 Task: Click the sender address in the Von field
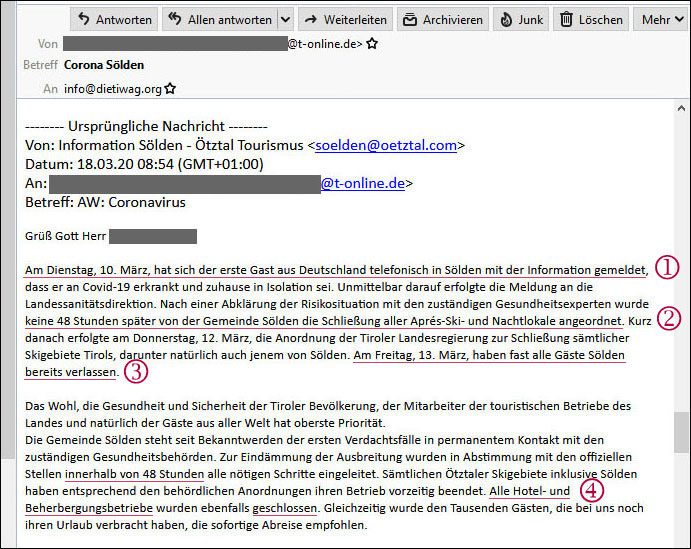point(212,44)
